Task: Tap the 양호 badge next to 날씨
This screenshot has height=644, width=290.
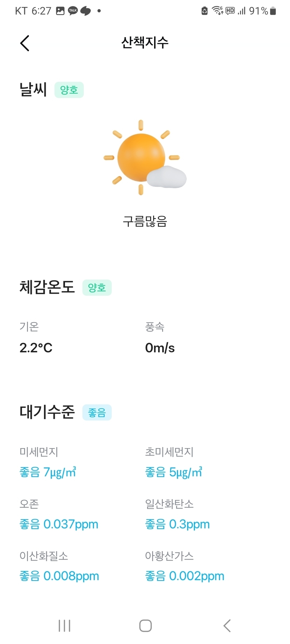Action: click(69, 90)
